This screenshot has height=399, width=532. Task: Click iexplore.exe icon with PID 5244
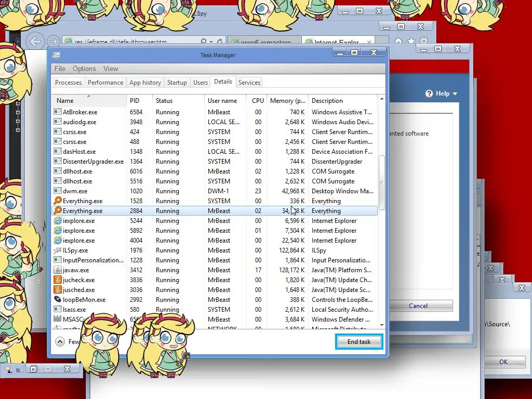(x=58, y=220)
